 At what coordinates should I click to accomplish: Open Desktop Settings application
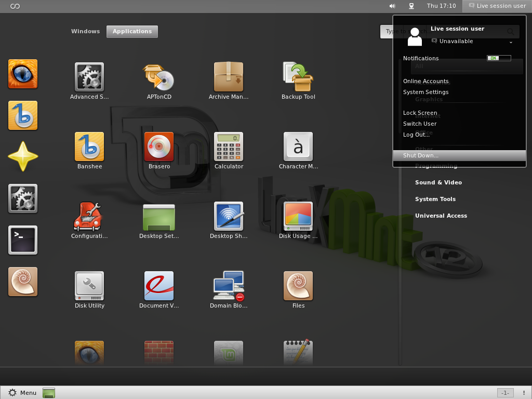click(159, 217)
